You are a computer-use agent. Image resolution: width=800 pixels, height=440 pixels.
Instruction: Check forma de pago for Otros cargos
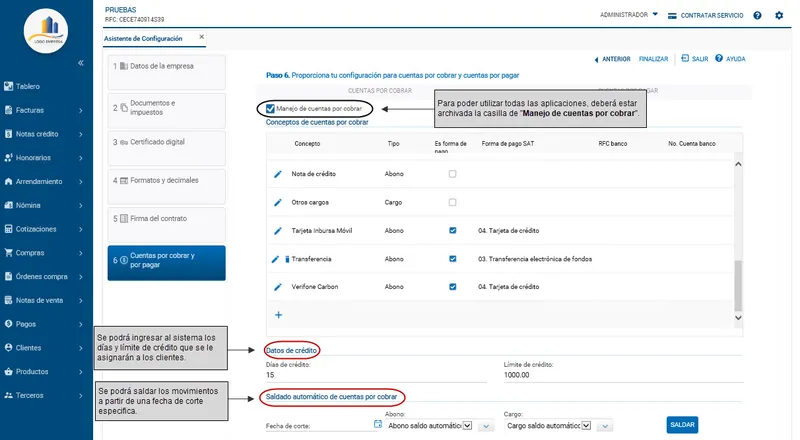tap(452, 203)
